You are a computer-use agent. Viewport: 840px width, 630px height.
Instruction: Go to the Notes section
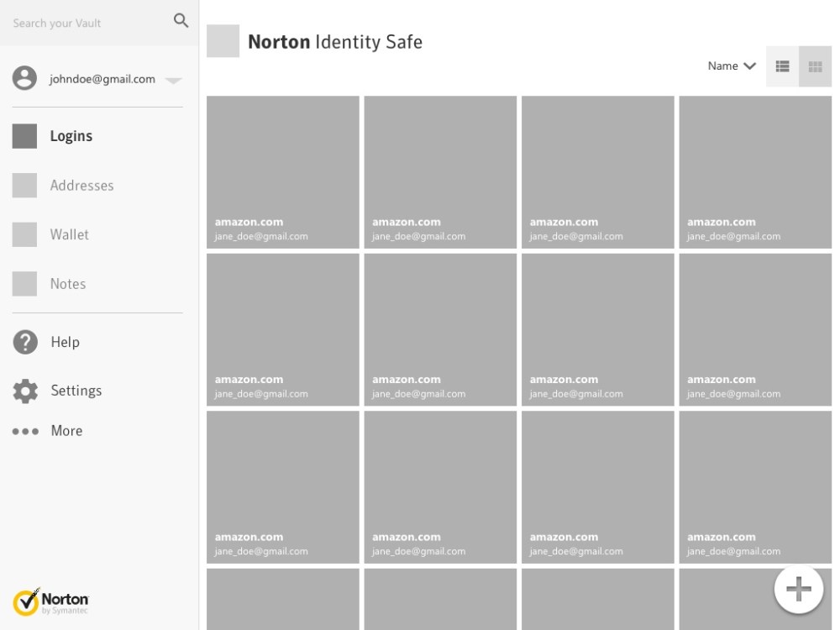point(68,284)
